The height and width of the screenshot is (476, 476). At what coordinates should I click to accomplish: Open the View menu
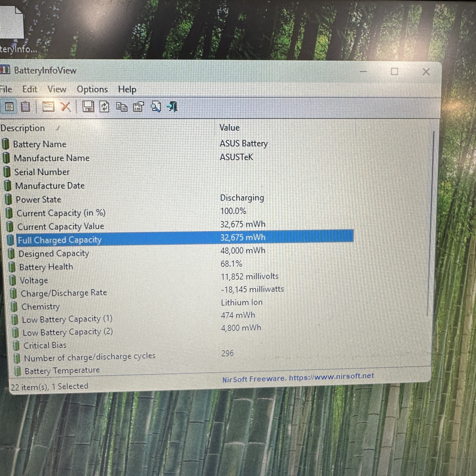[x=57, y=89]
